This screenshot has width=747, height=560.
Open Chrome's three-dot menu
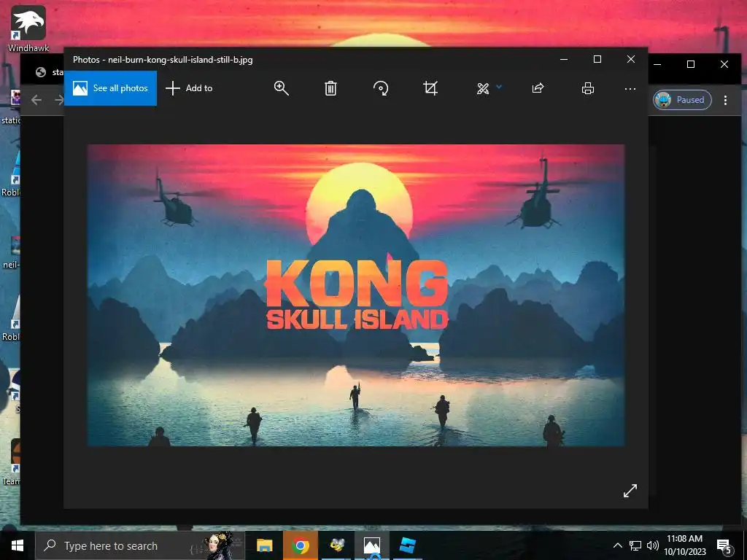725,100
